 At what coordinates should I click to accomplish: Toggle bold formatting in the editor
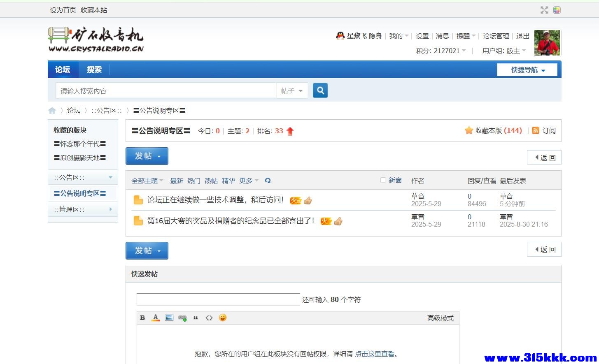[142, 318]
